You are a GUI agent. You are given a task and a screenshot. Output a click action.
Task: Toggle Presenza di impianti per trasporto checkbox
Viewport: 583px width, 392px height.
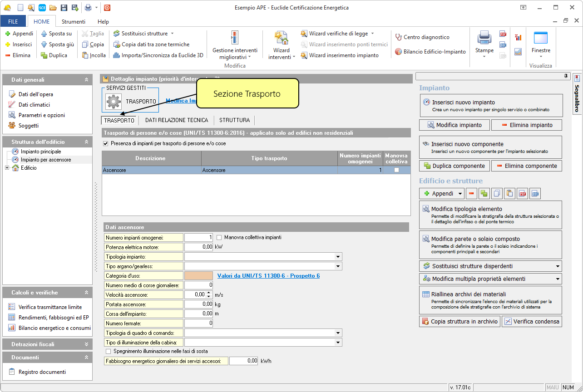pyautogui.click(x=106, y=143)
